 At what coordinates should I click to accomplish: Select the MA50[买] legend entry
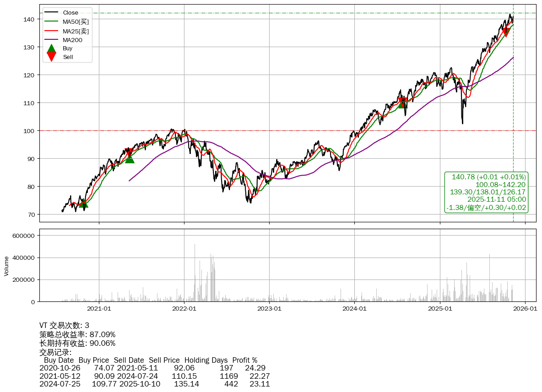point(75,22)
